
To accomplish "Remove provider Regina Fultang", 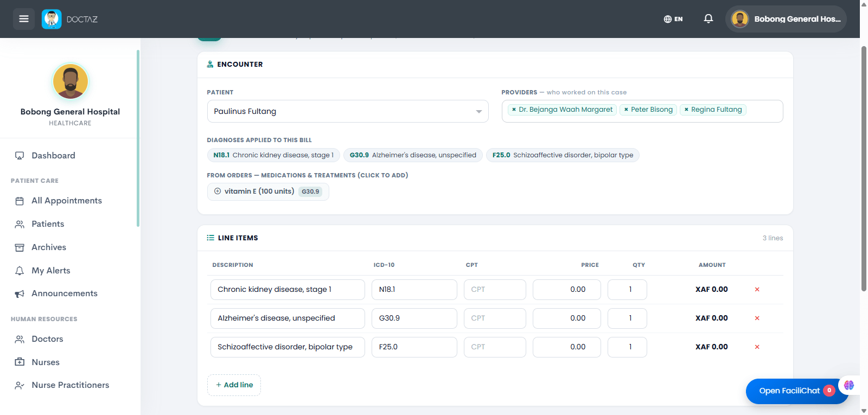I will click(x=686, y=110).
